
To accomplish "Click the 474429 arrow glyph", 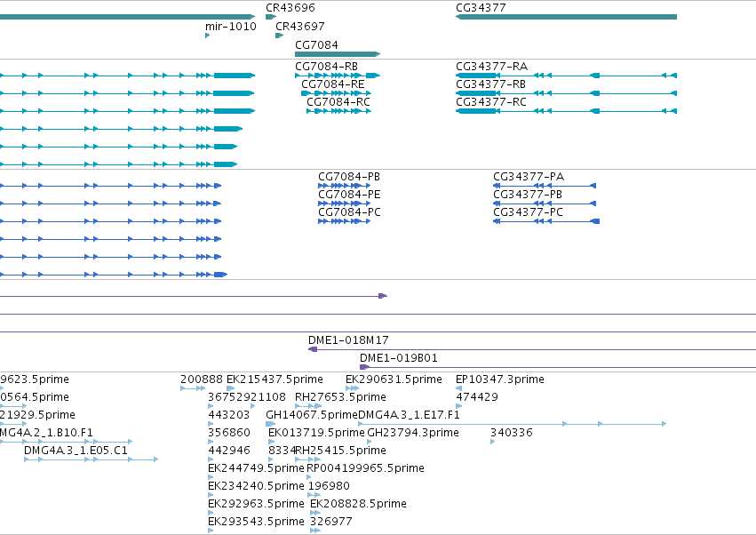I will click(458, 406).
